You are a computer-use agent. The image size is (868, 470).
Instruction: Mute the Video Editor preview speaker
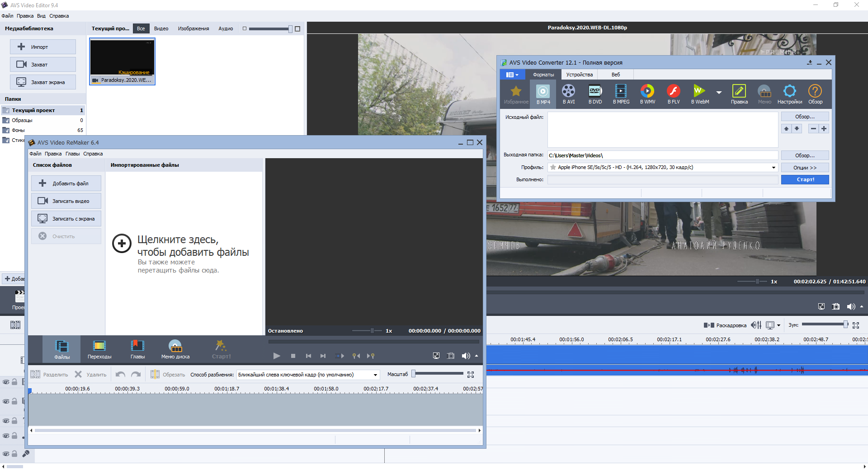851,306
